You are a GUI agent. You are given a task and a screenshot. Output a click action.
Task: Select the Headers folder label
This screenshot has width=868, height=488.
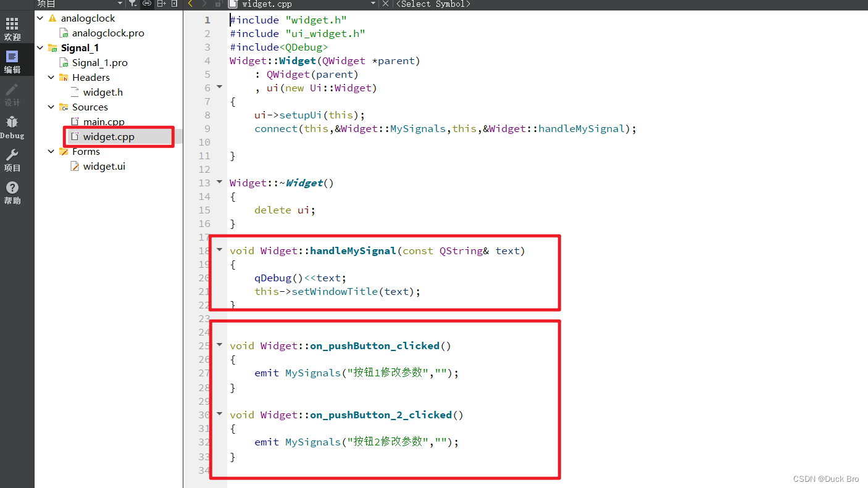point(91,77)
